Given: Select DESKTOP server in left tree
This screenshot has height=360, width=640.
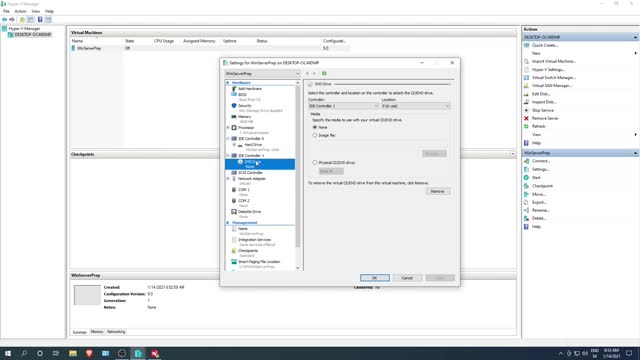Looking at the screenshot, I should (x=32, y=35).
